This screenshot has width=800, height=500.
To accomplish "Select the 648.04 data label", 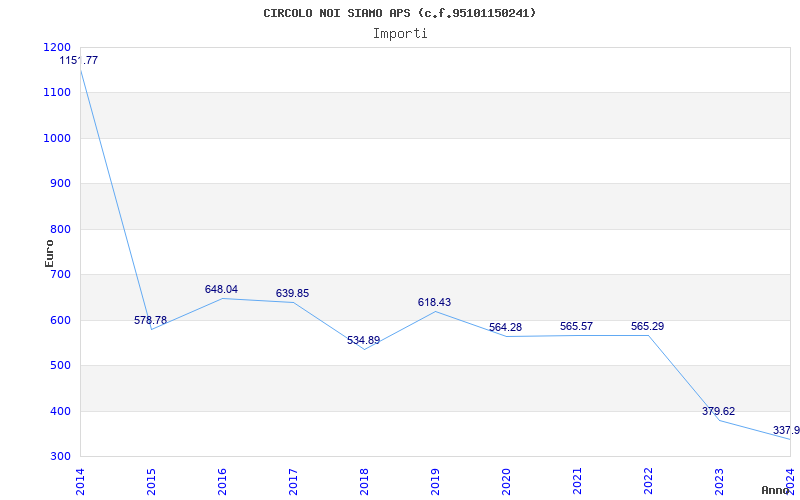I will tap(221, 289).
